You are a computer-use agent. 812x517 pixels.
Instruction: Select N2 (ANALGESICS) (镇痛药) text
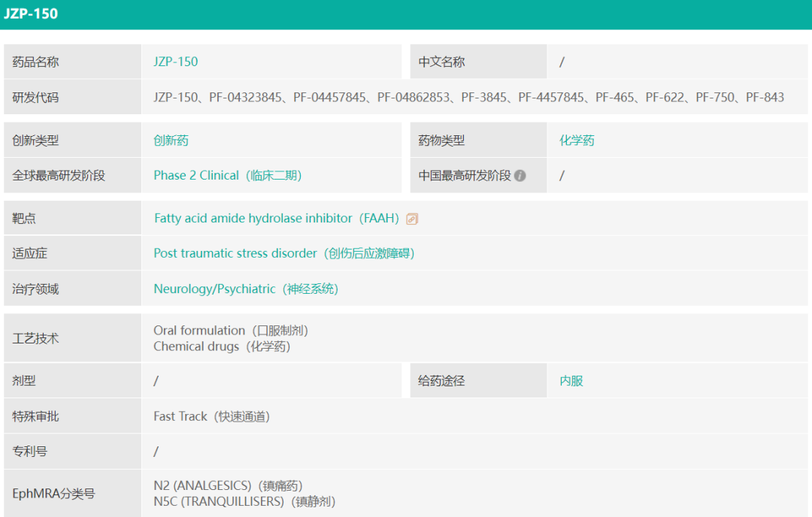[228, 486]
